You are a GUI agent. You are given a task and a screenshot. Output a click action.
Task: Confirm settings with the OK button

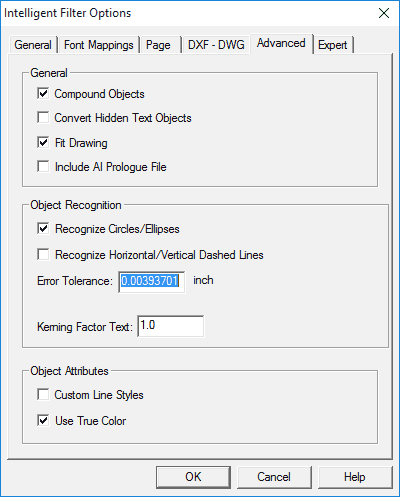click(x=193, y=477)
